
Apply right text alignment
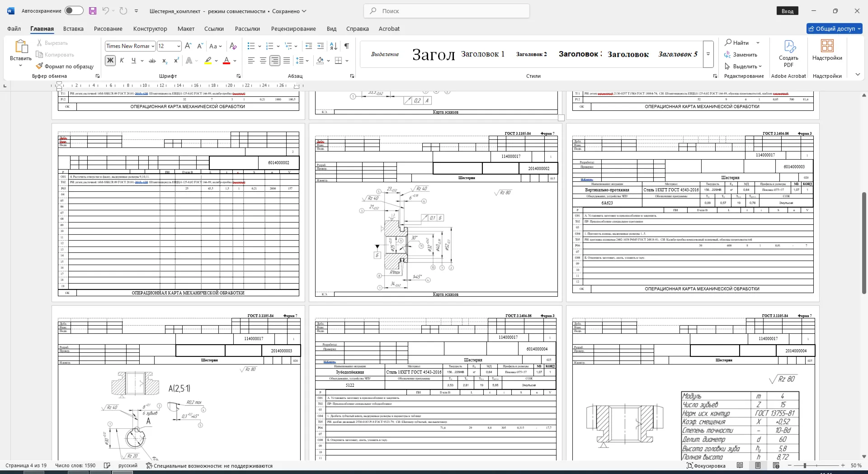tap(275, 61)
